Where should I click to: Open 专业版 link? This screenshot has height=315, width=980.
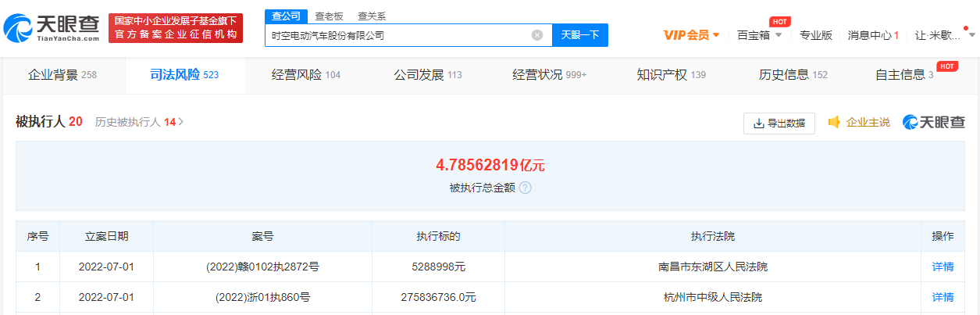coord(815,35)
